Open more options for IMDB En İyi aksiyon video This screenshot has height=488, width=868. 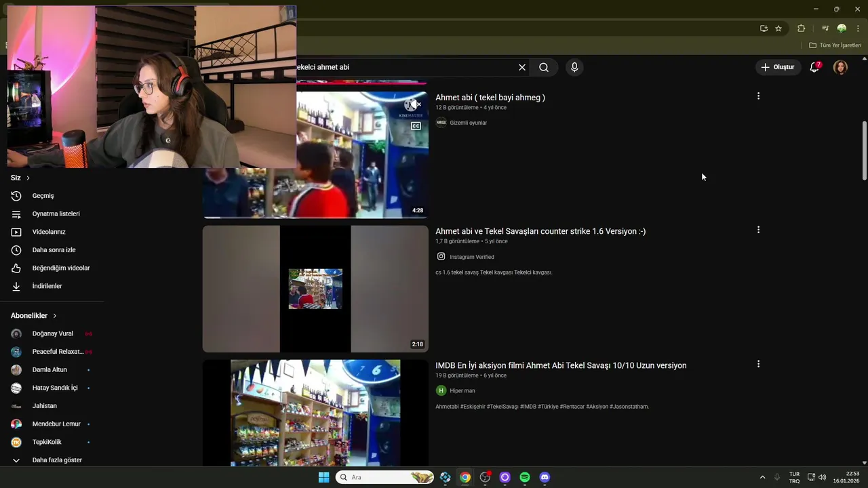point(758,364)
